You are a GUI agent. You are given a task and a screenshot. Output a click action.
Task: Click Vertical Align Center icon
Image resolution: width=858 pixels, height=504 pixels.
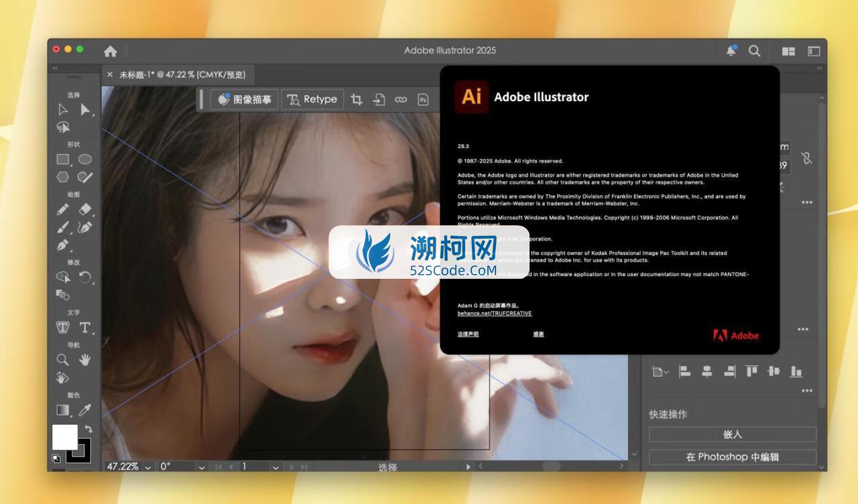pos(774,371)
